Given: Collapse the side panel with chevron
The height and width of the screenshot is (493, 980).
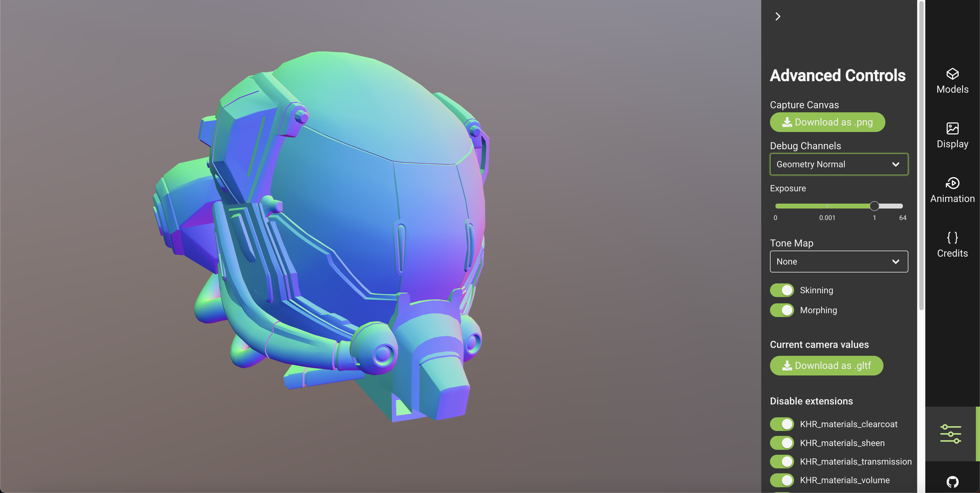Looking at the screenshot, I should click(x=778, y=16).
